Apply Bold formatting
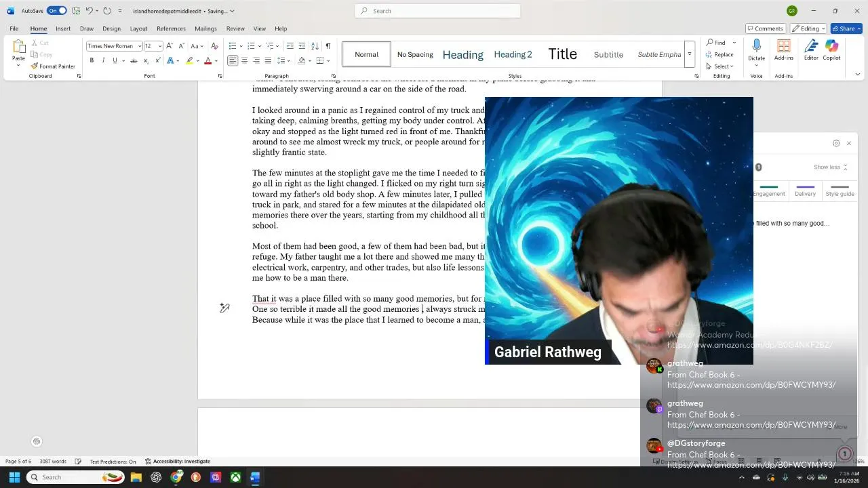868x488 pixels. [92, 60]
